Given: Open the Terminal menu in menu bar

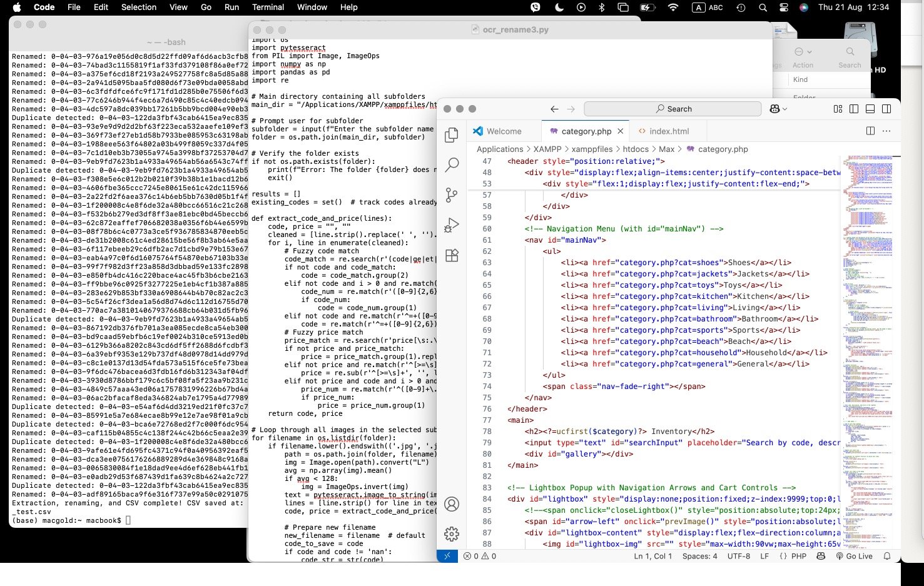Looking at the screenshot, I should [268, 8].
